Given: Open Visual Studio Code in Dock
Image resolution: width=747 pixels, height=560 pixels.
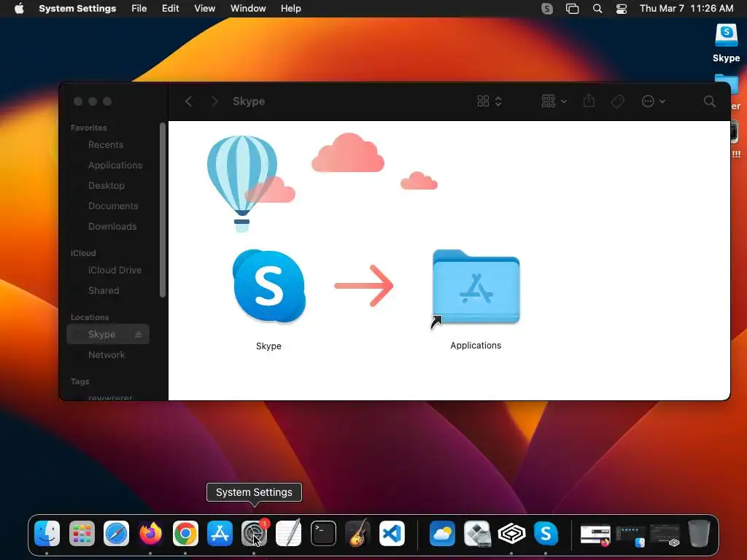Looking at the screenshot, I should (x=392, y=533).
